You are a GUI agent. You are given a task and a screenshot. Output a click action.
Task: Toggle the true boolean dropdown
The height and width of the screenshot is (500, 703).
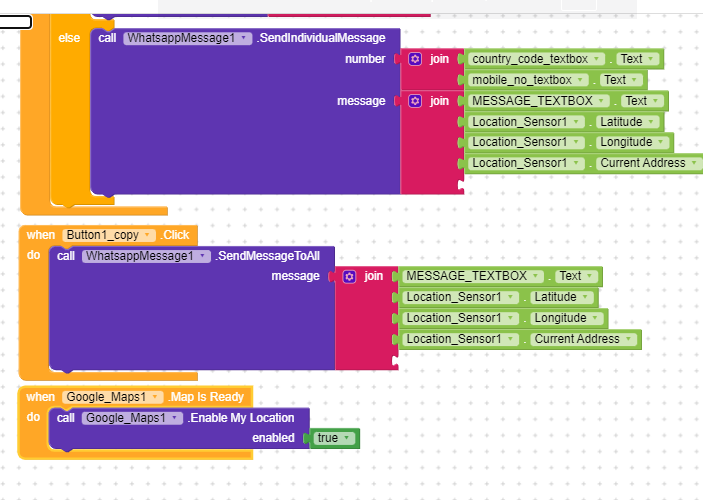pos(334,438)
